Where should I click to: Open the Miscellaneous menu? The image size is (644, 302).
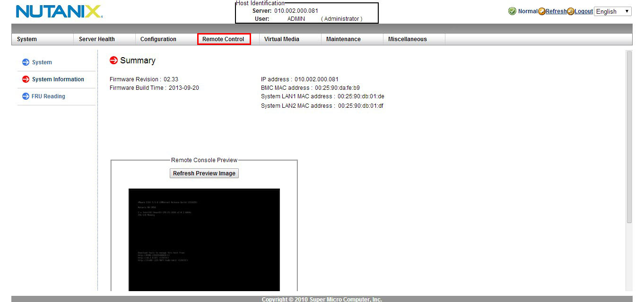pyautogui.click(x=407, y=39)
